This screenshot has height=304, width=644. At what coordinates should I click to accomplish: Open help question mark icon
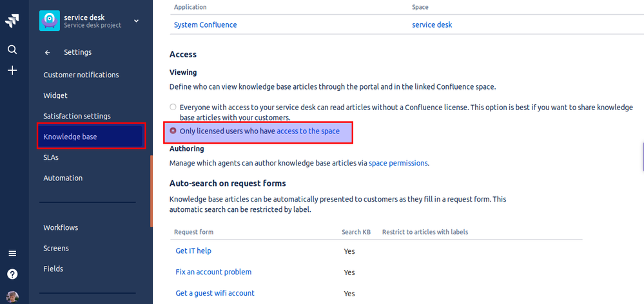tap(12, 274)
